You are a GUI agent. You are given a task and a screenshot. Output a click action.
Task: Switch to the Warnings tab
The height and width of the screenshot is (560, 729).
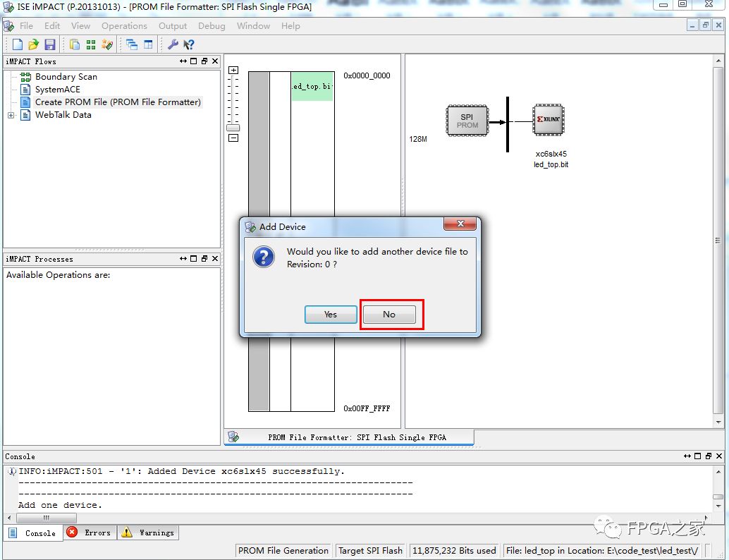pos(148,532)
